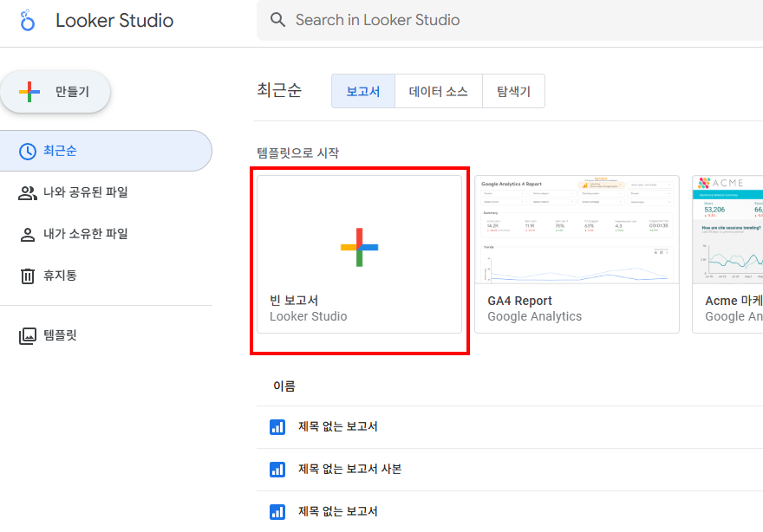Open the Acme marketing template thumbnail

[728, 230]
